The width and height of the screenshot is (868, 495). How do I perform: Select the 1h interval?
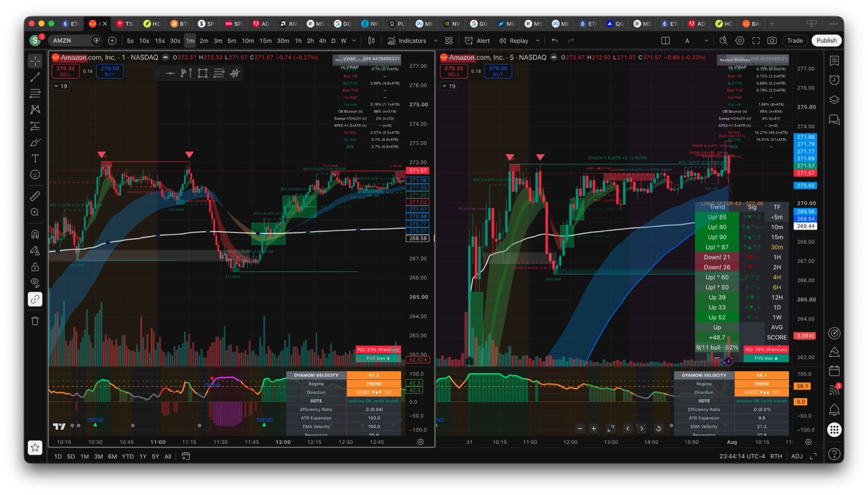tap(298, 41)
